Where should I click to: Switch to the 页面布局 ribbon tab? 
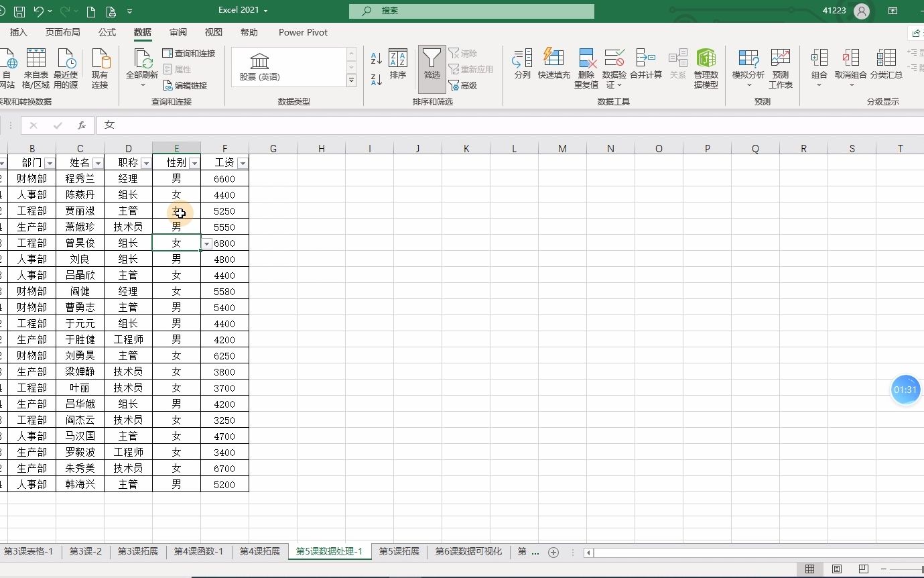tap(62, 32)
